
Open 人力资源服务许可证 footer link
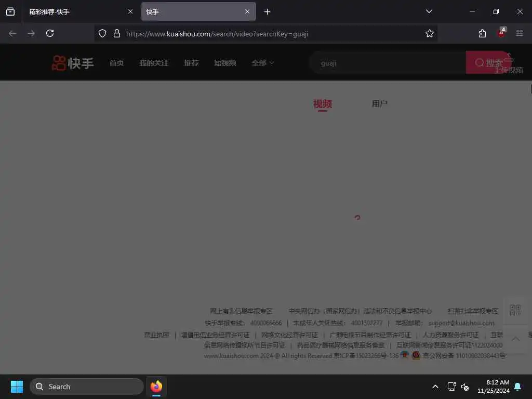[x=450, y=335]
